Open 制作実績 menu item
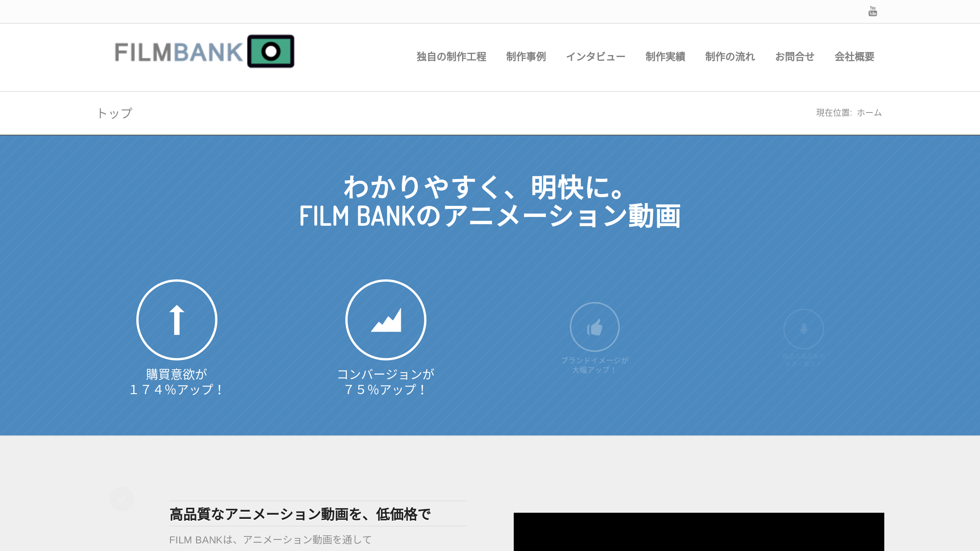The height and width of the screenshot is (551, 980). pos(665,57)
